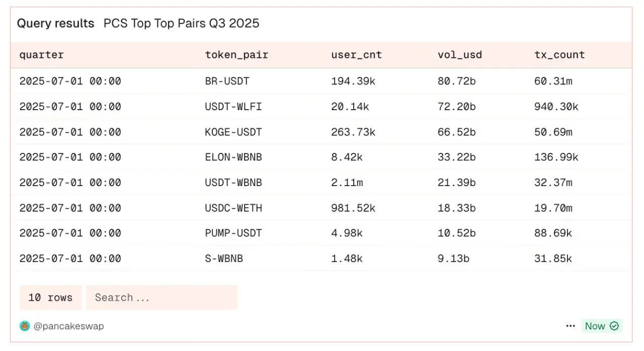Sort by the user_cnt column header
Screen dimensions: 644x351
(356, 55)
